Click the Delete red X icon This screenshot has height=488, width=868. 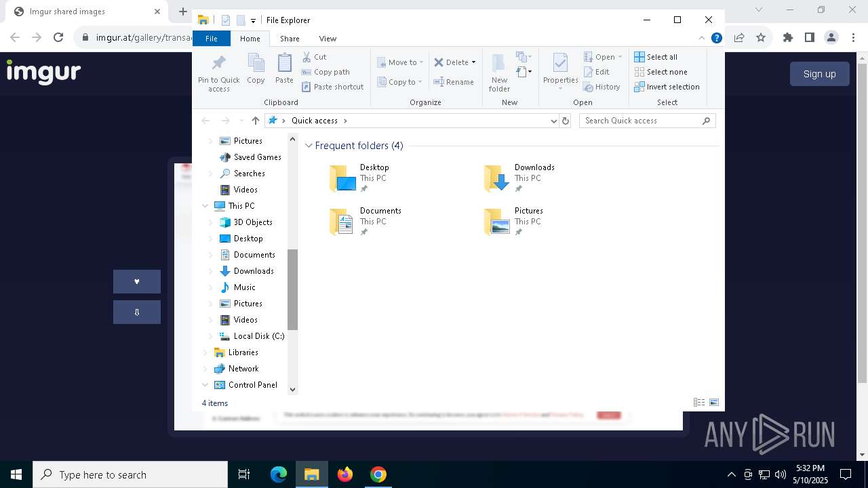[x=439, y=62]
